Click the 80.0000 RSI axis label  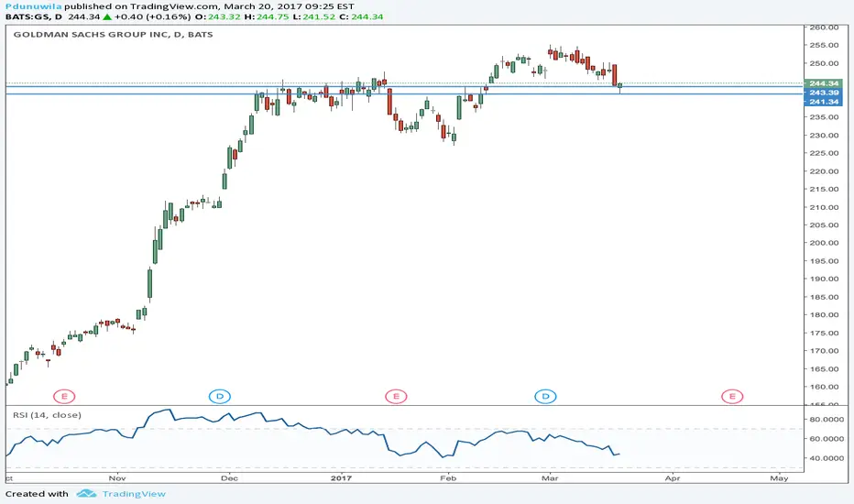pos(827,420)
